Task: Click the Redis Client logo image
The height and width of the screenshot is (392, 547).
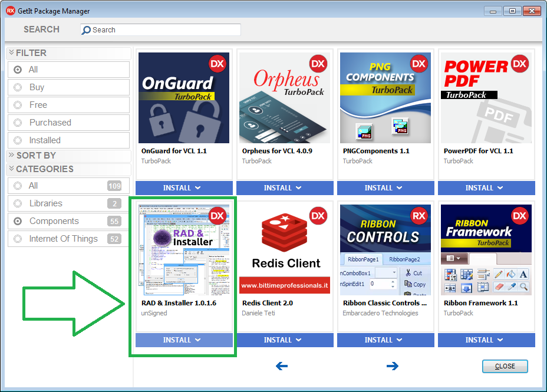Action: tap(285, 250)
